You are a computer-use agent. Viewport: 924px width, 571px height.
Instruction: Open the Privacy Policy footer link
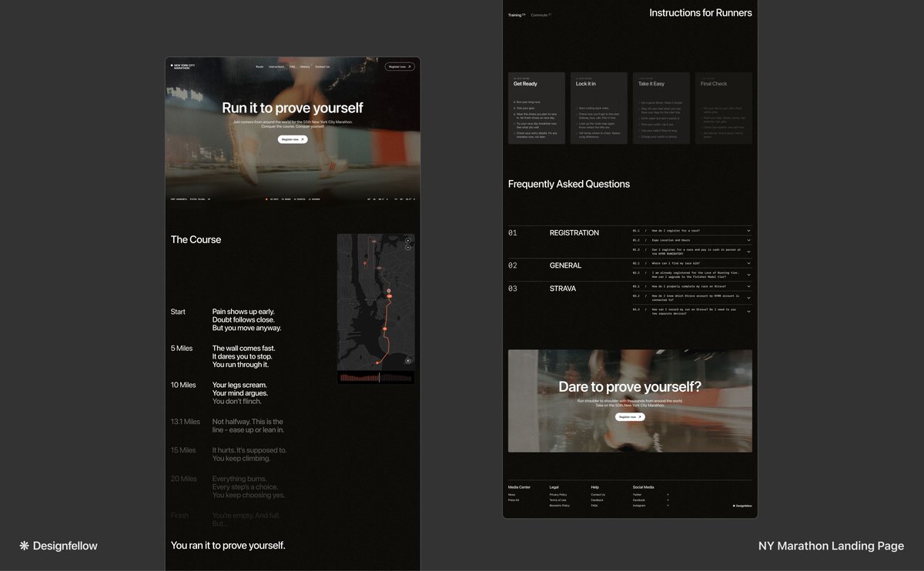coord(558,495)
